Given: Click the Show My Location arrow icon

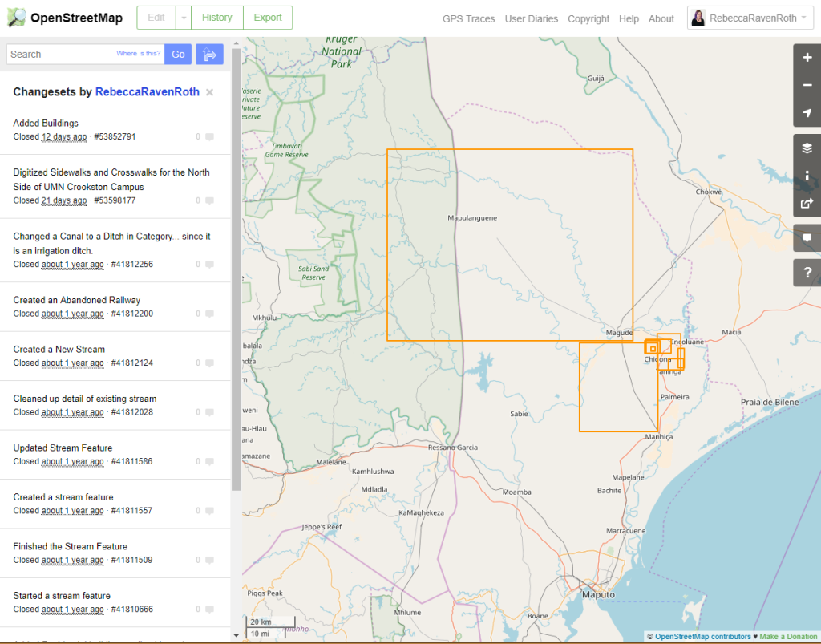Looking at the screenshot, I should pyautogui.click(x=807, y=113).
